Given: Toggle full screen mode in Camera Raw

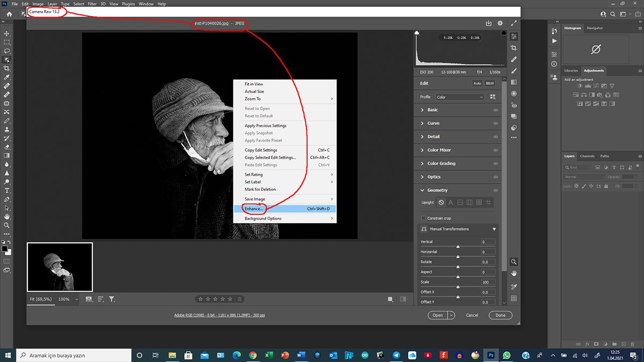Looking at the screenshot, I should (x=514, y=24).
